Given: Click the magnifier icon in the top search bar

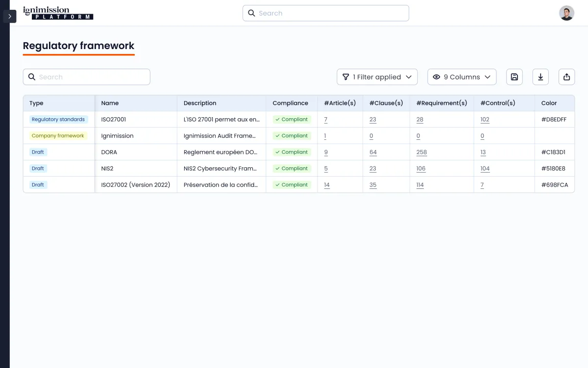Looking at the screenshot, I should (x=251, y=13).
